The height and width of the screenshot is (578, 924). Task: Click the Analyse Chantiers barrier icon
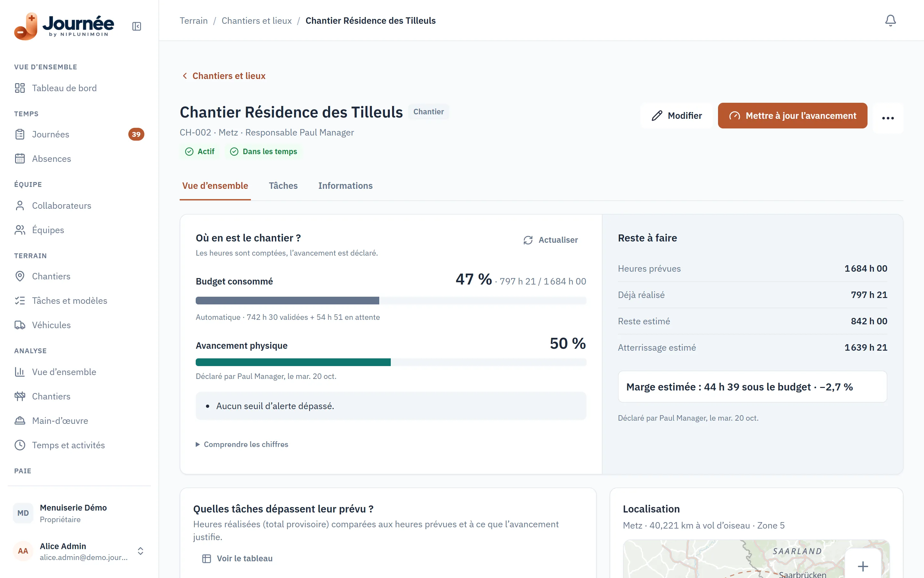pyautogui.click(x=20, y=397)
